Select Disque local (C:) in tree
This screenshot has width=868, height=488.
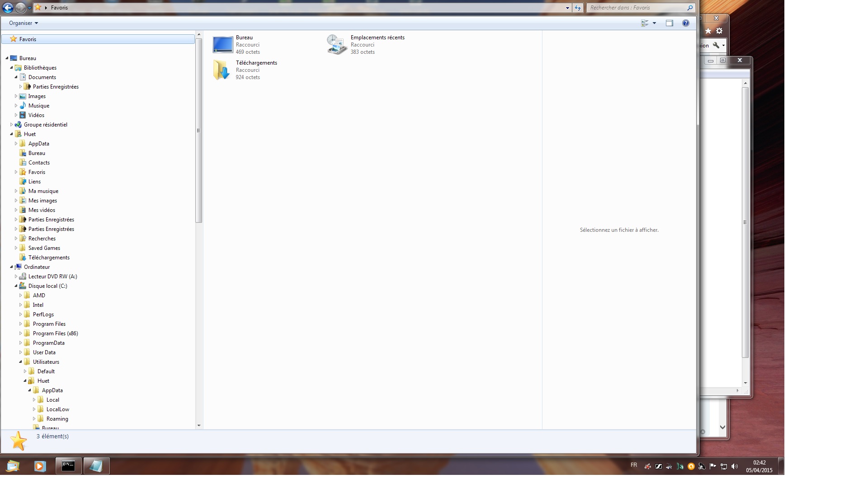pyautogui.click(x=47, y=286)
